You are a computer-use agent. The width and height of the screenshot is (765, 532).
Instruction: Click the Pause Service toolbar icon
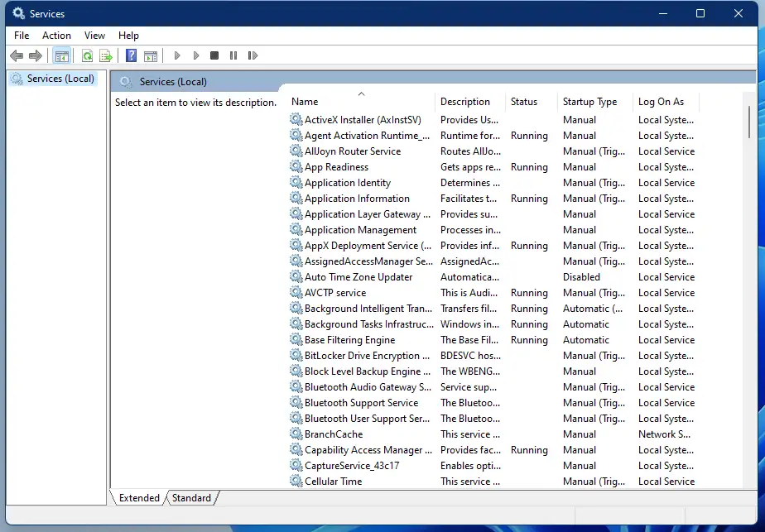coord(233,55)
